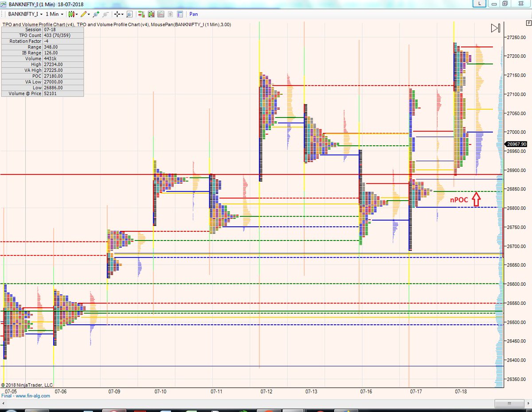The image size is (532, 412).
Task: Open the chart trader icon
Action: click(x=141, y=14)
